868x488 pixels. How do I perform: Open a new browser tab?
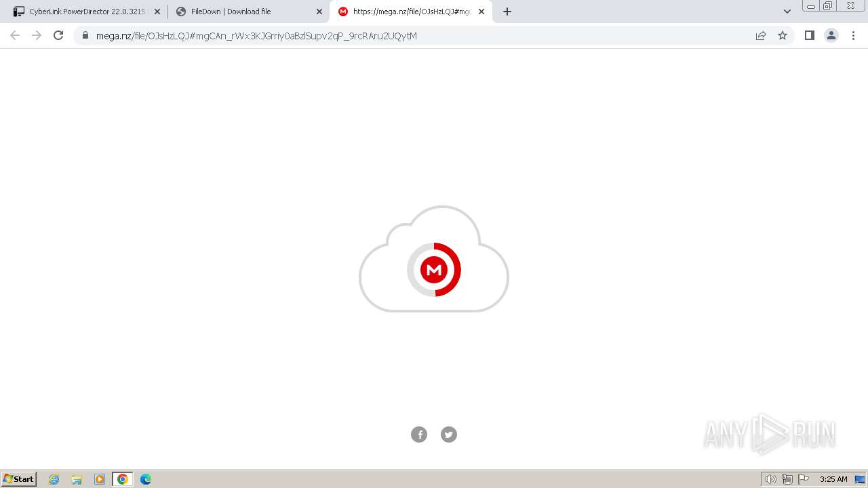[x=507, y=12]
